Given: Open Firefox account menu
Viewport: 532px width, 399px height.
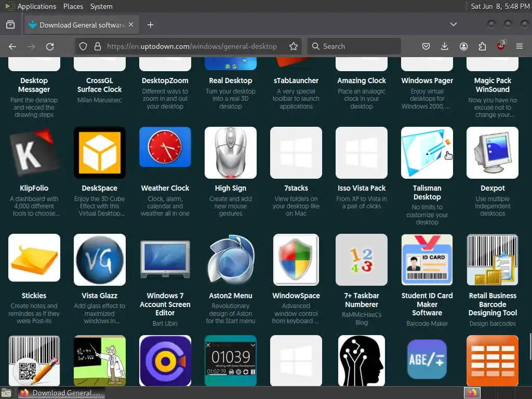Looking at the screenshot, I should click(x=463, y=46).
